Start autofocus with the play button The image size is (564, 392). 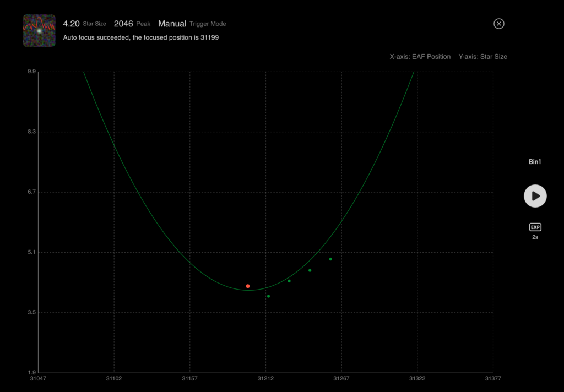point(535,196)
